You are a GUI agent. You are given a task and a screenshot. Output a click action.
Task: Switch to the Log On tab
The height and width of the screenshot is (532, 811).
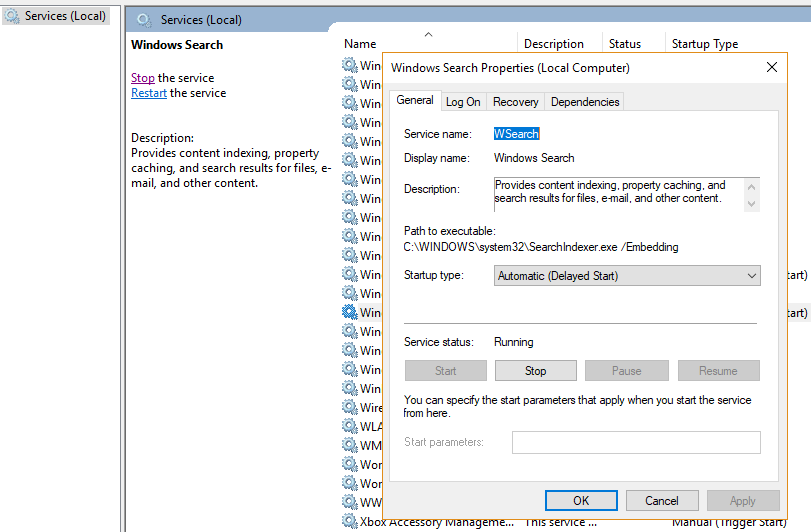tap(463, 102)
